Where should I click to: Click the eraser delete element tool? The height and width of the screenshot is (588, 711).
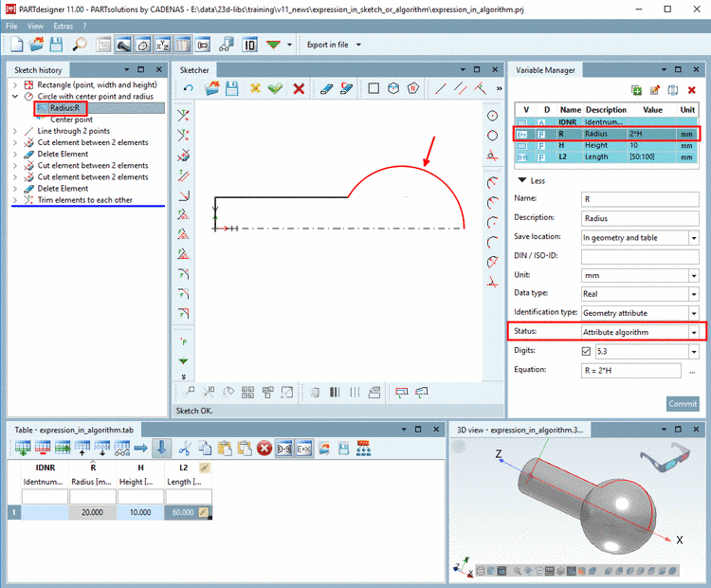(326, 88)
